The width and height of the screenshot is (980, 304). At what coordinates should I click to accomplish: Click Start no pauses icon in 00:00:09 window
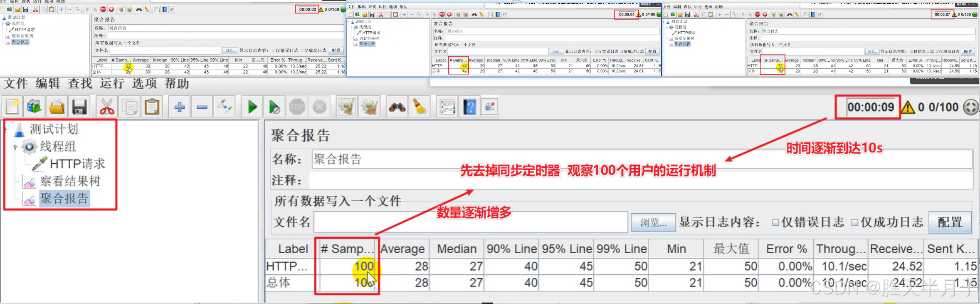pyautogui.click(x=274, y=107)
